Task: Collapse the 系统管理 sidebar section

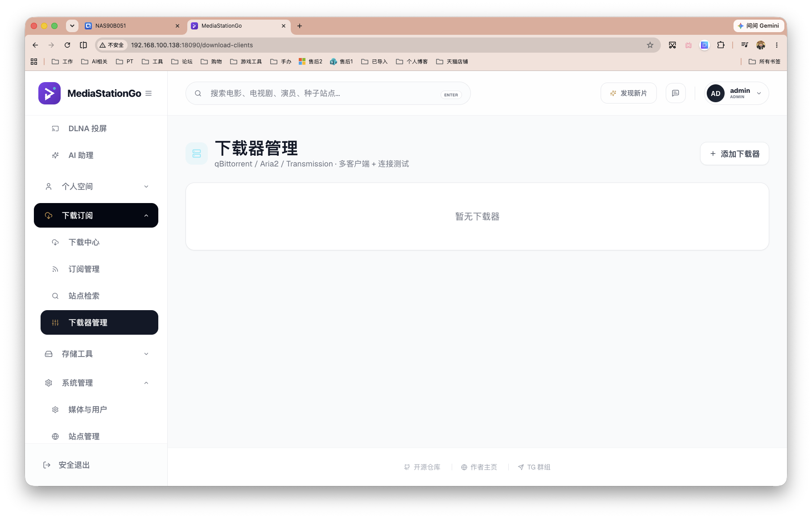Action: pos(96,383)
